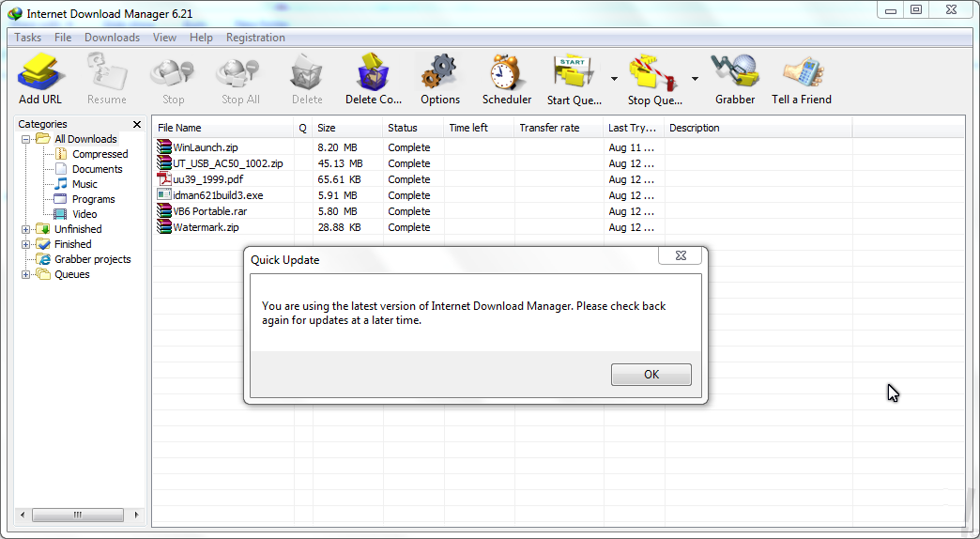This screenshot has width=980, height=539.
Task: Click categories scrollbar left arrow
Action: point(23,516)
